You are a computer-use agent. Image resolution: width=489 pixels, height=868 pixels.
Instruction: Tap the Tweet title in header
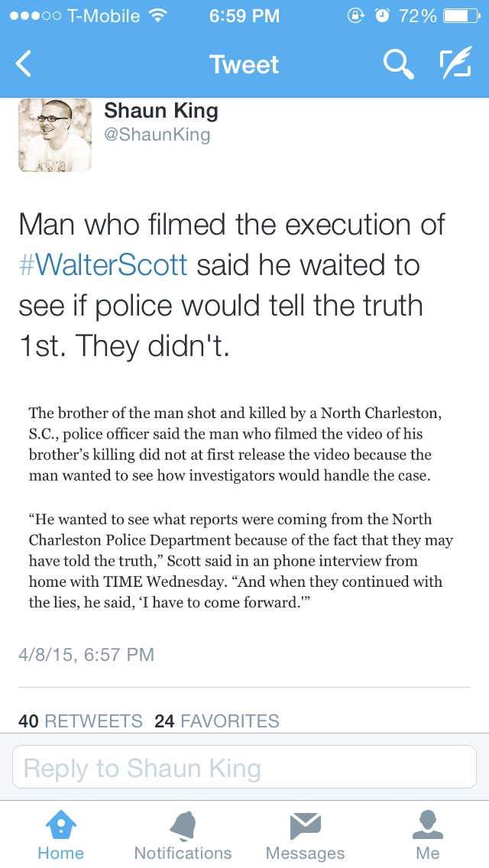pos(244,64)
